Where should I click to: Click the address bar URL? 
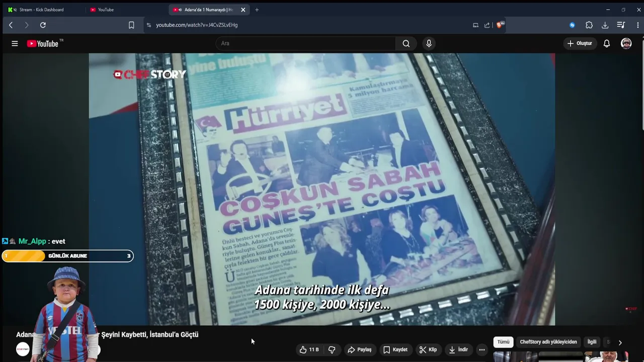click(197, 25)
